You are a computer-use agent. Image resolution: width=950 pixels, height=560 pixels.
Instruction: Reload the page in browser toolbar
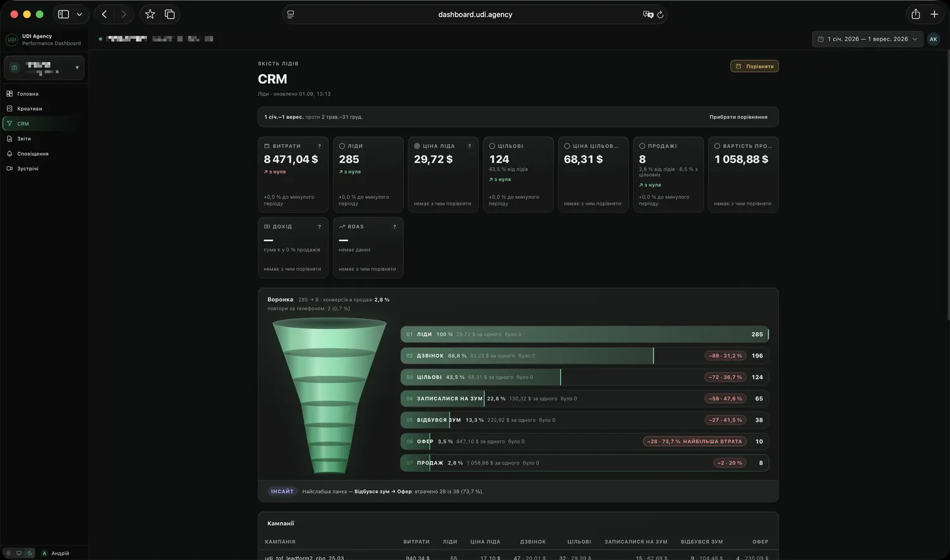(x=660, y=15)
